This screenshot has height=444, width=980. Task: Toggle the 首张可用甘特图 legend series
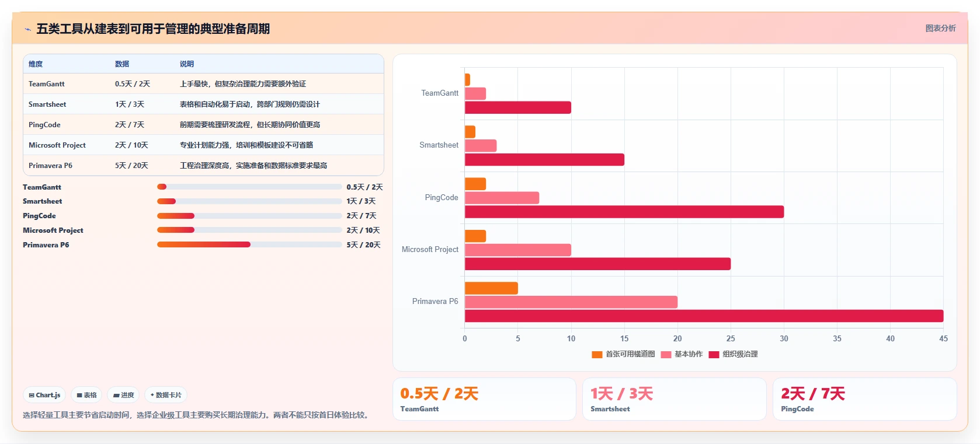pyautogui.click(x=623, y=354)
